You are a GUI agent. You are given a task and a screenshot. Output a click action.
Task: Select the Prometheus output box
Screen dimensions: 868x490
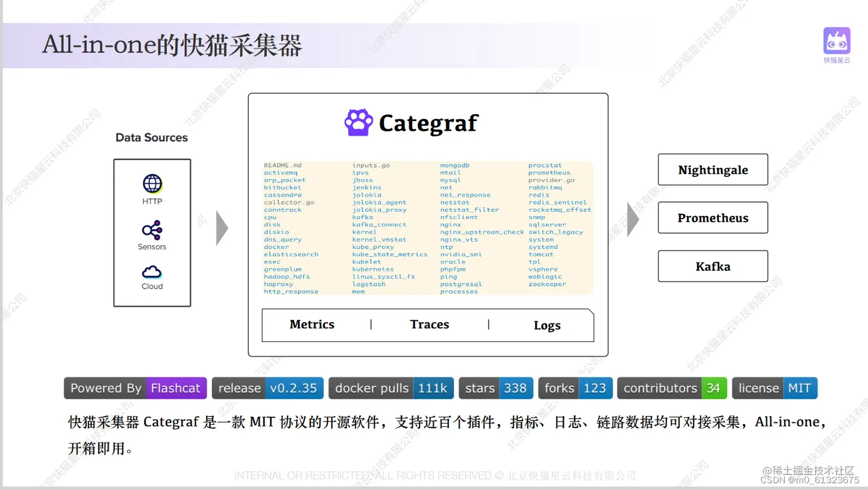point(713,217)
